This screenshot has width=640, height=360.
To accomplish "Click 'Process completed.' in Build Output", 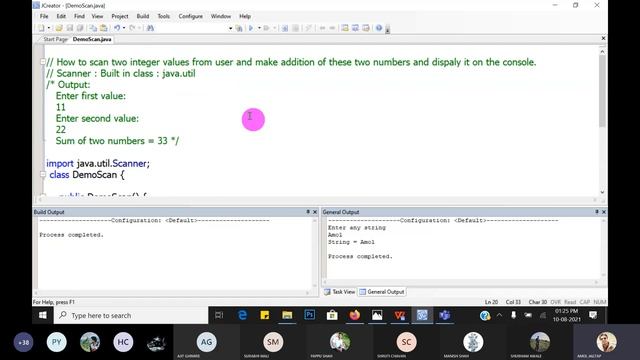I will (71, 235).
